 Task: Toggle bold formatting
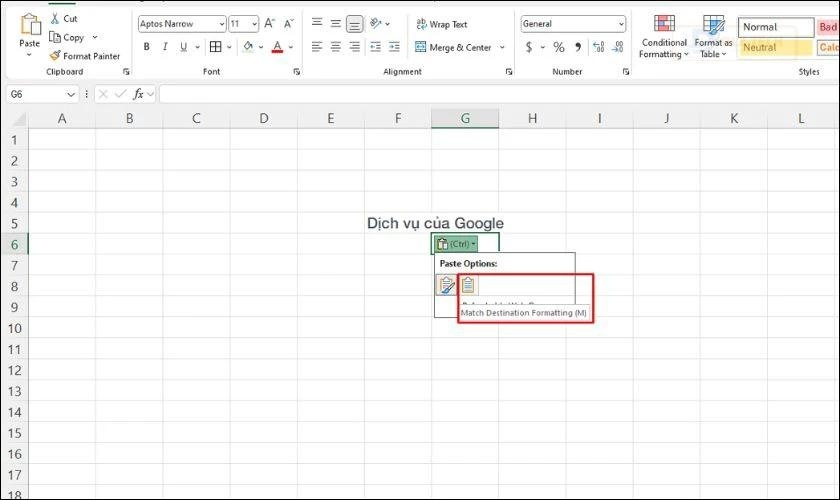pyautogui.click(x=146, y=47)
